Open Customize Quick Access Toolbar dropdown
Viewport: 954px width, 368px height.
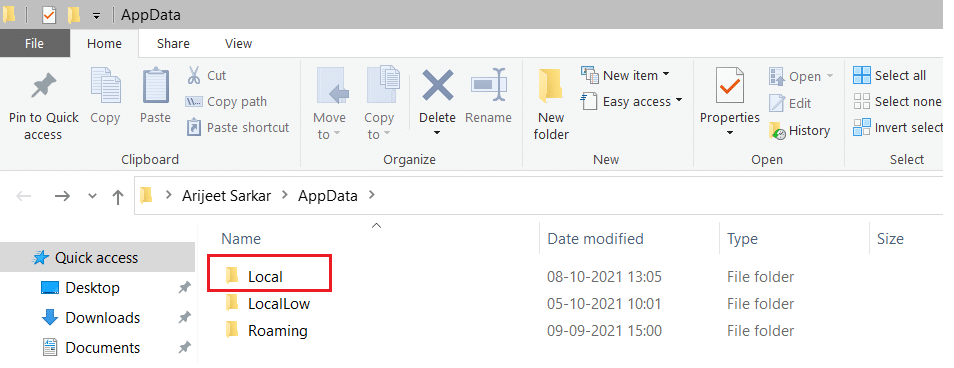coord(97,16)
